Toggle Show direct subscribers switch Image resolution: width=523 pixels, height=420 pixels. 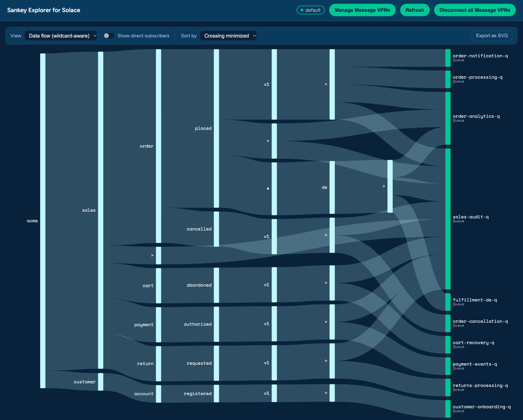108,36
